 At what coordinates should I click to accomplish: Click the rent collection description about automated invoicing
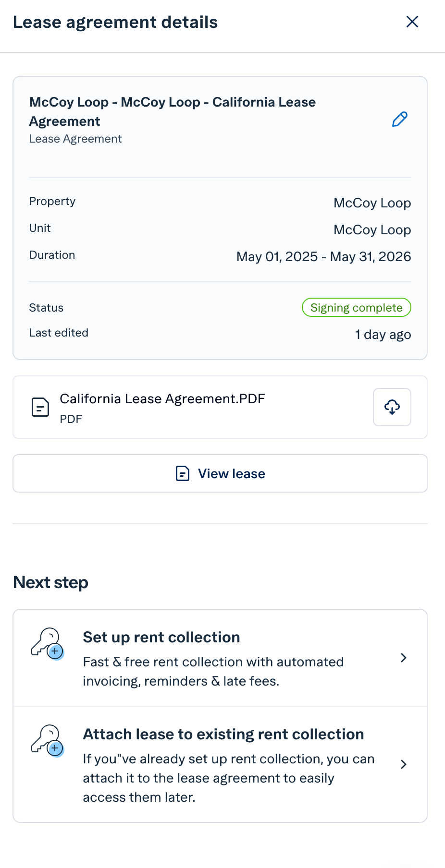(x=213, y=672)
